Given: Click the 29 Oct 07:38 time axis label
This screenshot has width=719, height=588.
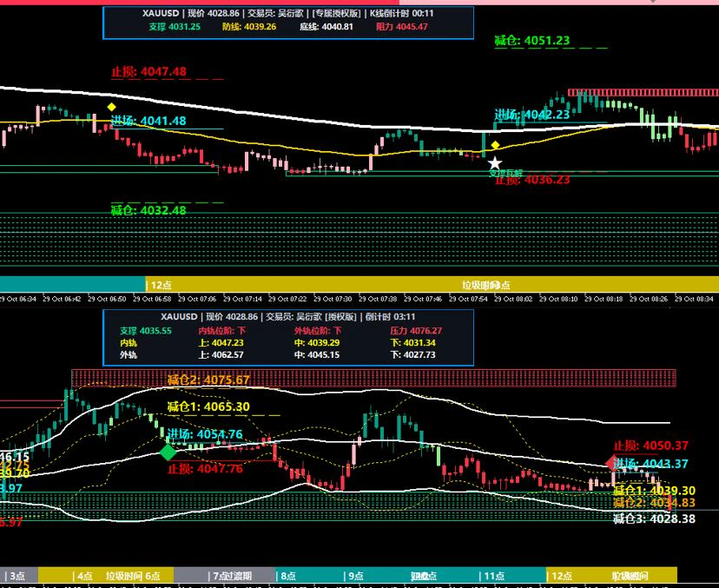Looking at the screenshot, I should click(378, 299).
